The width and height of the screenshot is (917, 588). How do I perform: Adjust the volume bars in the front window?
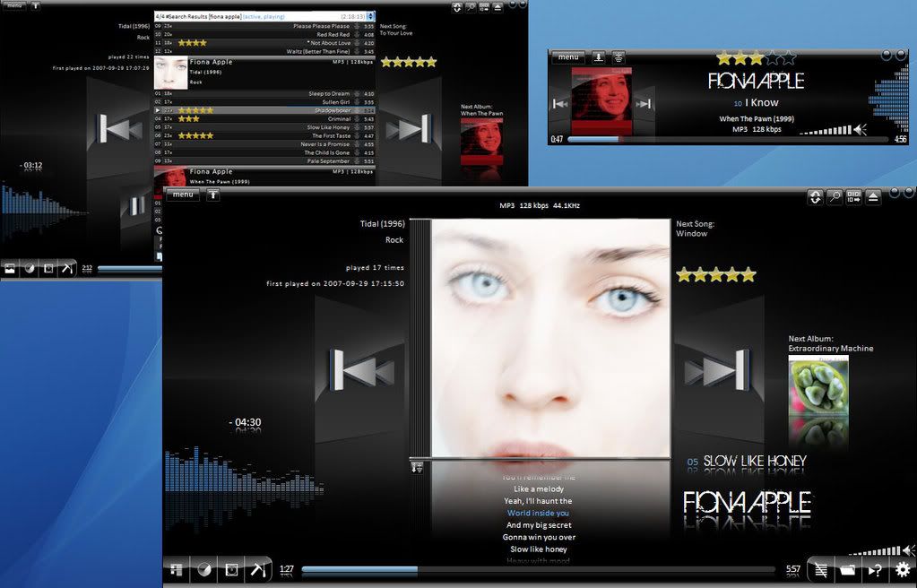[x=874, y=551]
